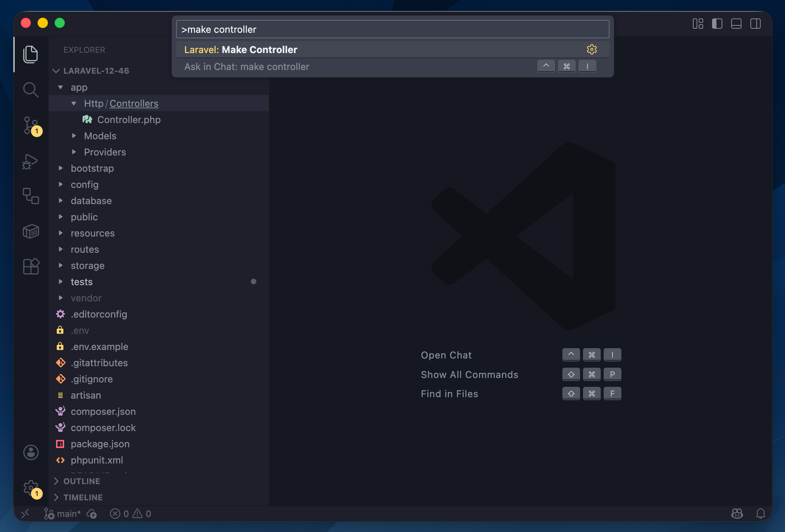Run the Laravel: Make Controller command

[x=332, y=49]
